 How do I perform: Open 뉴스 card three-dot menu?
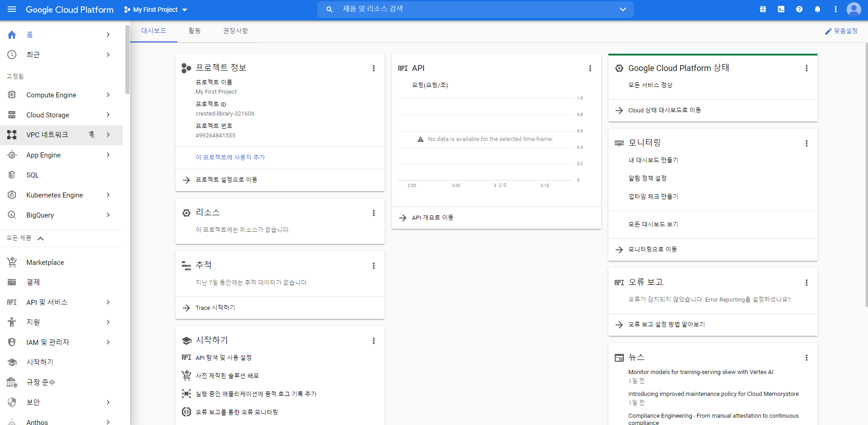[807, 358]
